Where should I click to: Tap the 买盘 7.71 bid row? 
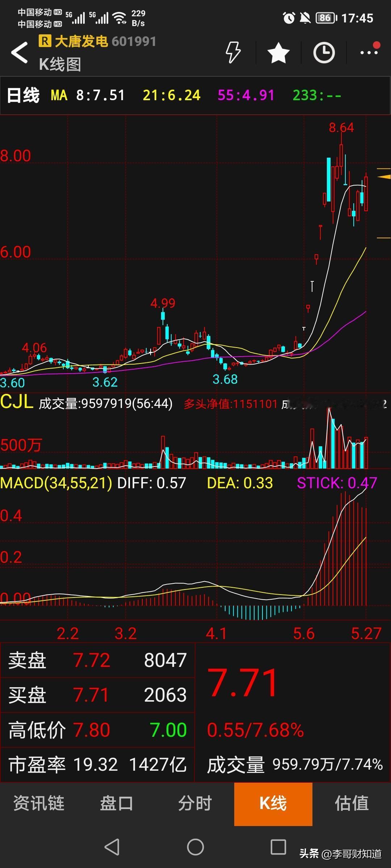tap(97, 695)
